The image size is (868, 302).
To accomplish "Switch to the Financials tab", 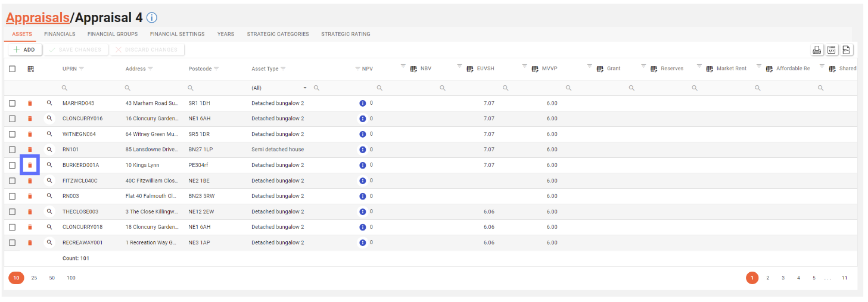I will coord(60,34).
